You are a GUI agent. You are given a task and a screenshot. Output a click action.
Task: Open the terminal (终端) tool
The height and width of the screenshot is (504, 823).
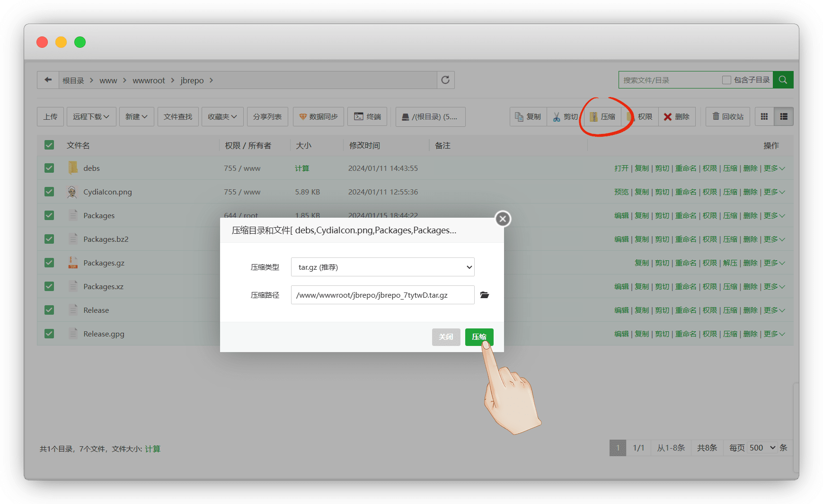pyautogui.click(x=367, y=116)
